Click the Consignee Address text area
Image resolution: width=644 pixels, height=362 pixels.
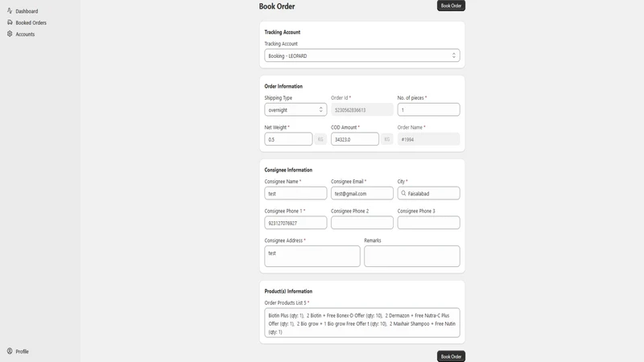(312, 256)
